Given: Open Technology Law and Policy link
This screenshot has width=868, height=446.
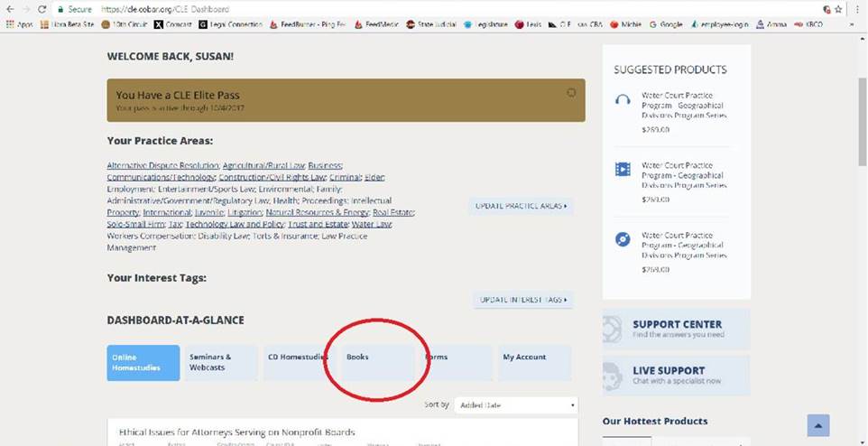Looking at the screenshot, I should point(235,225).
